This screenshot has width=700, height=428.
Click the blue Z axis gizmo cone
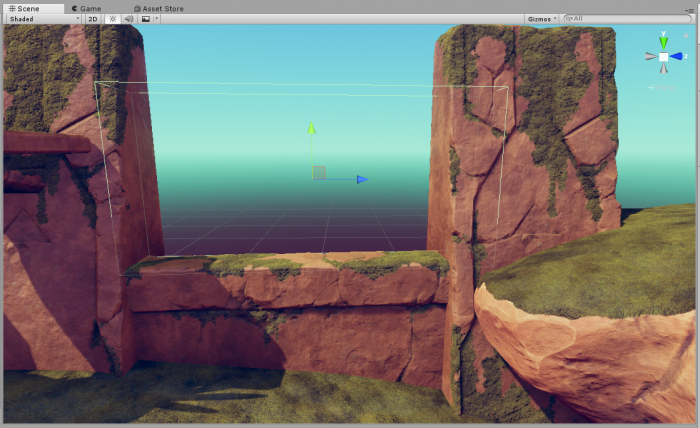[x=677, y=57]
